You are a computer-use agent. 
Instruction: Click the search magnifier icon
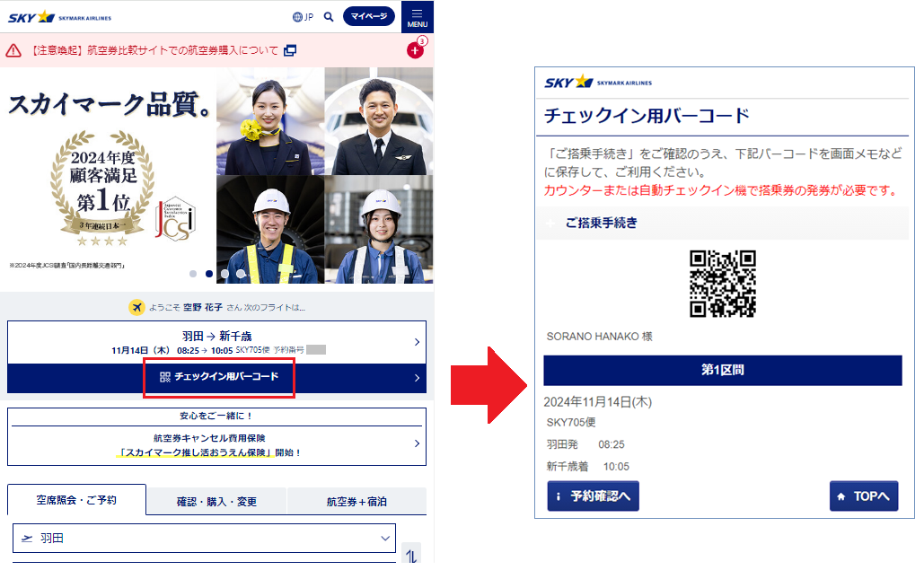click(x=329, y=17)
